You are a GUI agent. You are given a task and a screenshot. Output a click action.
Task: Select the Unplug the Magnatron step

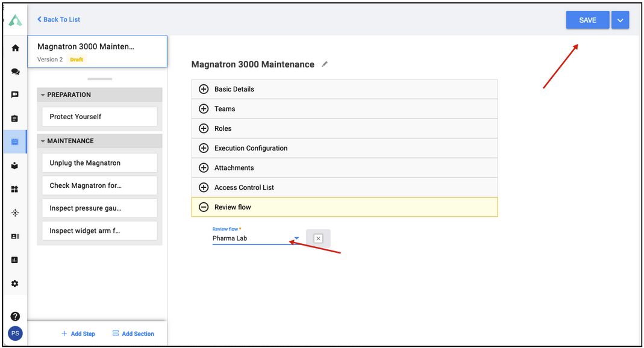(100, 163)
